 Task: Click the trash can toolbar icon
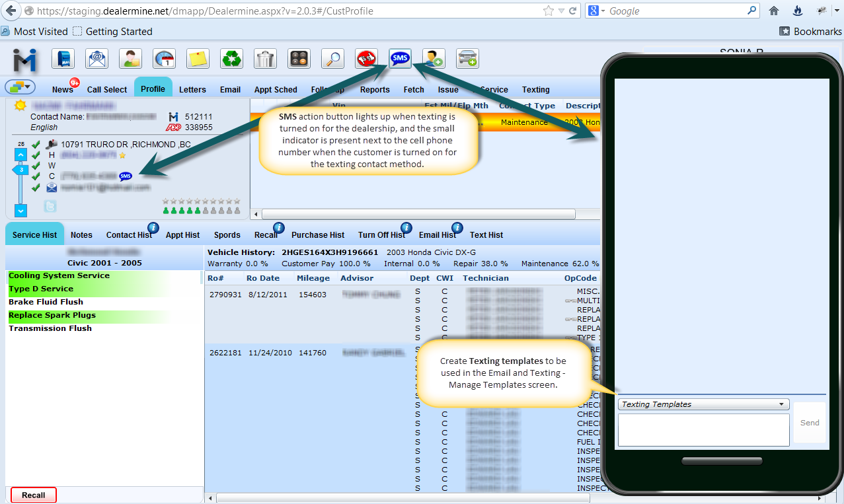pyautogui.click(x=265, y=59)
